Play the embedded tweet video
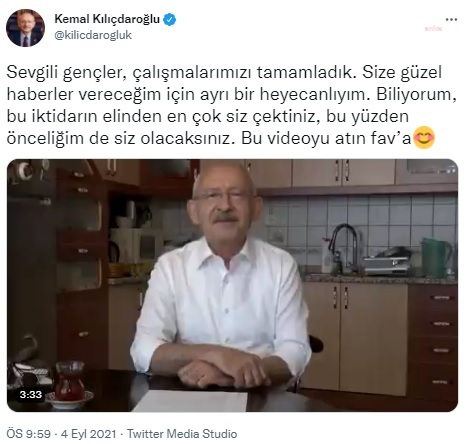The width and height of the screenshot is (469, 444). (x=232, y=285)
